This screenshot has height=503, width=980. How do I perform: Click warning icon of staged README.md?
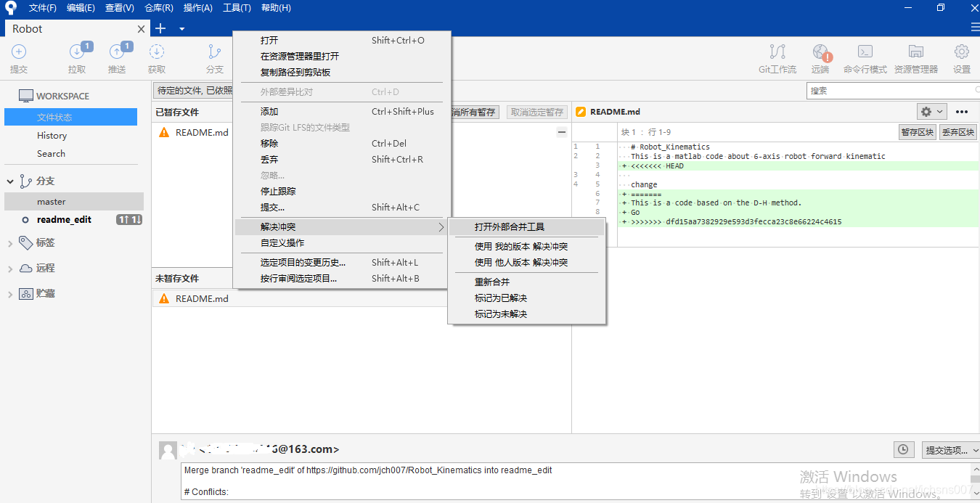164,133
